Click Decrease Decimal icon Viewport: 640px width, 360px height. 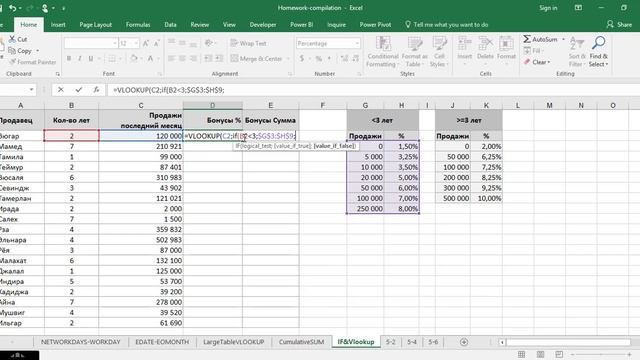356,59
